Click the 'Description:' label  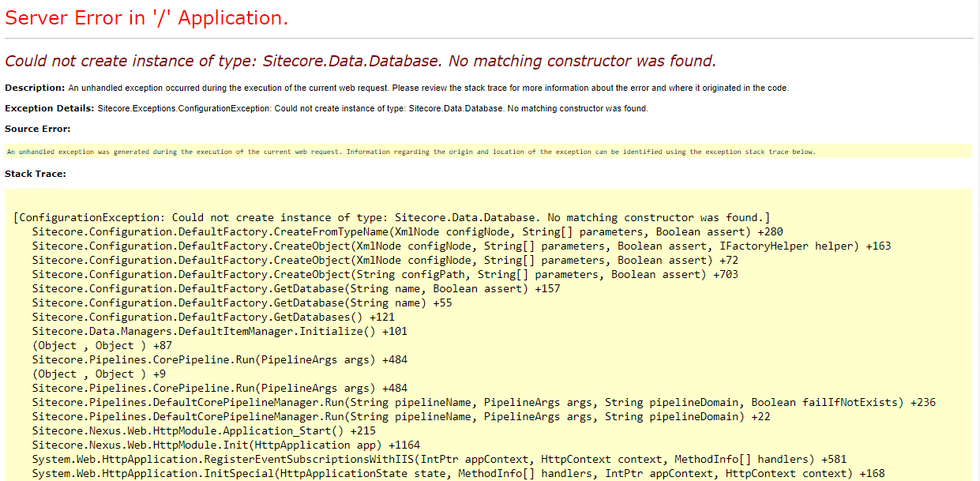point(35,88)
